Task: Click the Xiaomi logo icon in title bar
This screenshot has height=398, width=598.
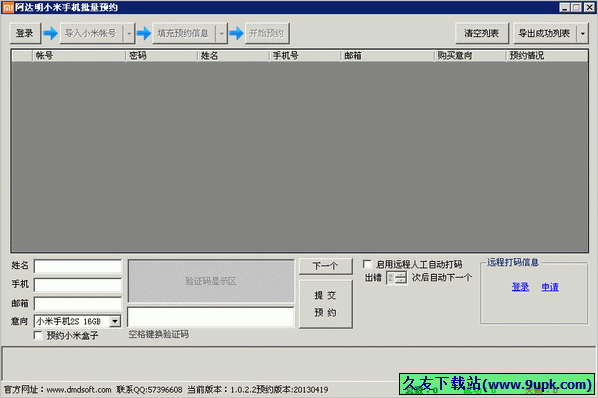Action: (x=8, y=7)
